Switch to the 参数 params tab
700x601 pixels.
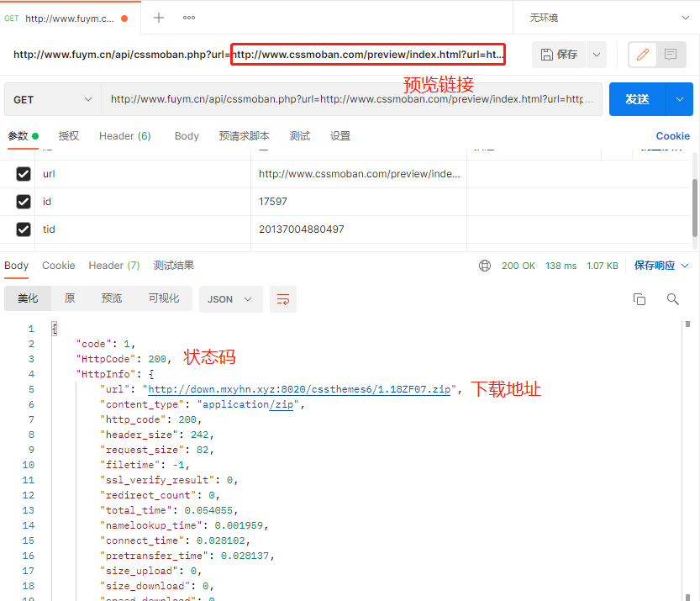pos(23,135)
